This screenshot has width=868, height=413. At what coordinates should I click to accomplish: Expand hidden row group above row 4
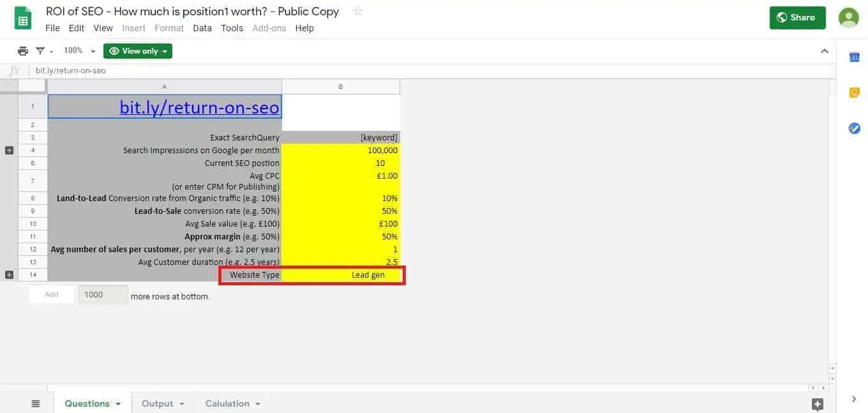[9, 150]
